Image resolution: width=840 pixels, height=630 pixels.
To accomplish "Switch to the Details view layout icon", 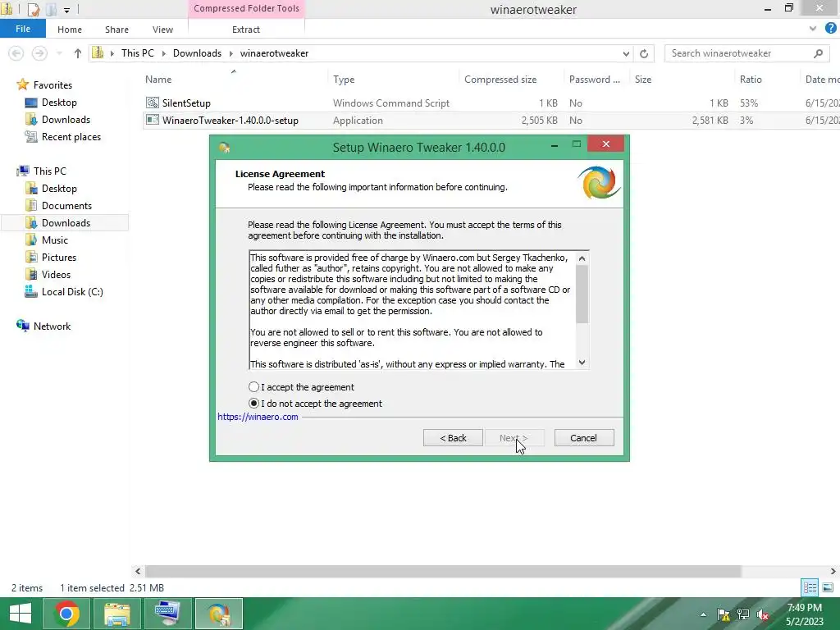I will [810, 587].
